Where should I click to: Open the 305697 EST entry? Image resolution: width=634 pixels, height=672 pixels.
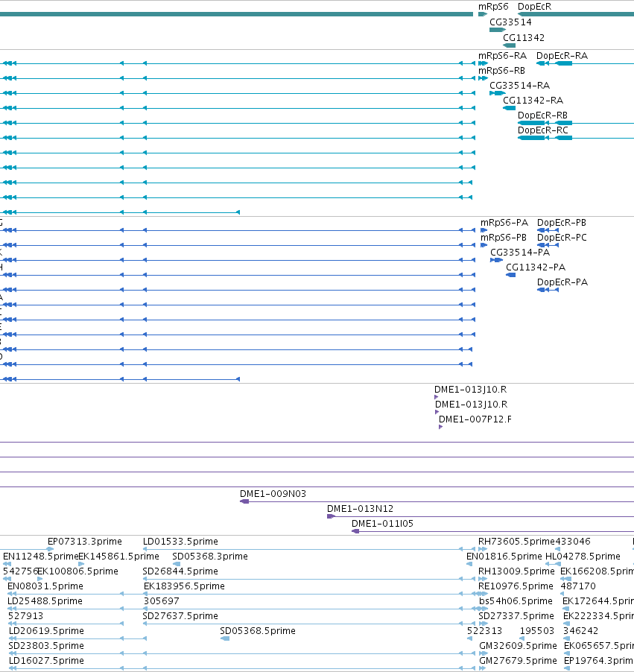(161, 601)
